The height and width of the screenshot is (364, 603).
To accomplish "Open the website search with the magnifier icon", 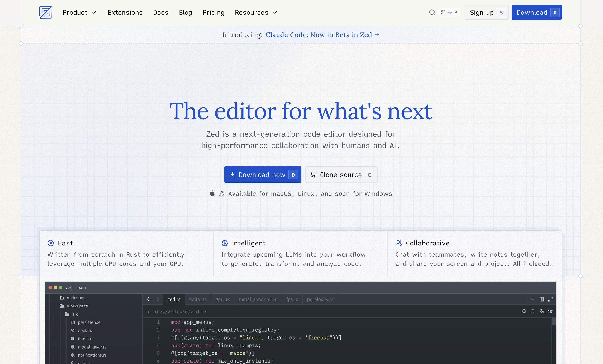I will tap(432, 12).
